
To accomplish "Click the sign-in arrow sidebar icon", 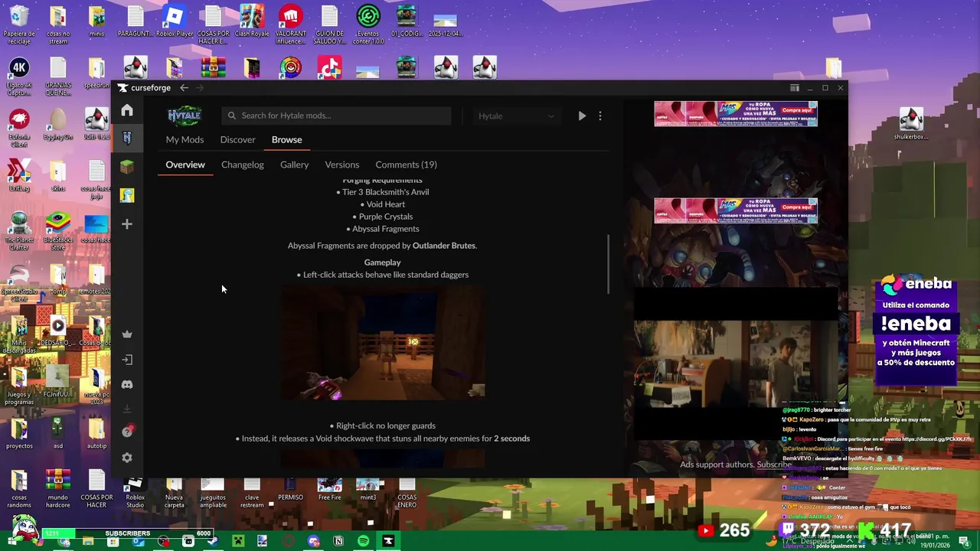I will 127,360.
